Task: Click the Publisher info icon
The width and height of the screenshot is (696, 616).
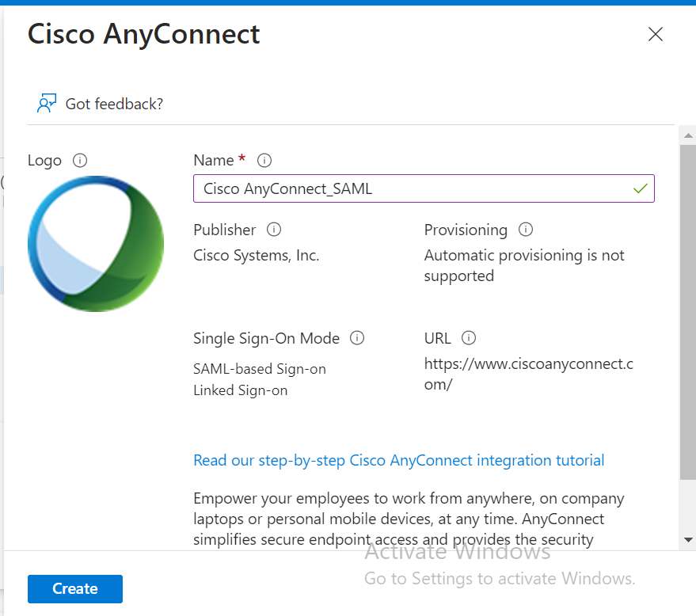Action: [x=274, y=230]
